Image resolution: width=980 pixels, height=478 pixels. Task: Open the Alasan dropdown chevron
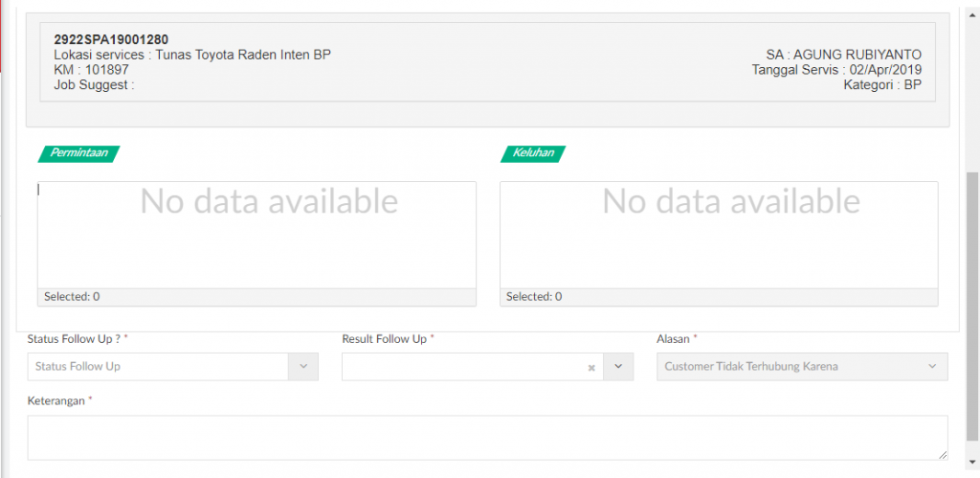tap(932, 367)
